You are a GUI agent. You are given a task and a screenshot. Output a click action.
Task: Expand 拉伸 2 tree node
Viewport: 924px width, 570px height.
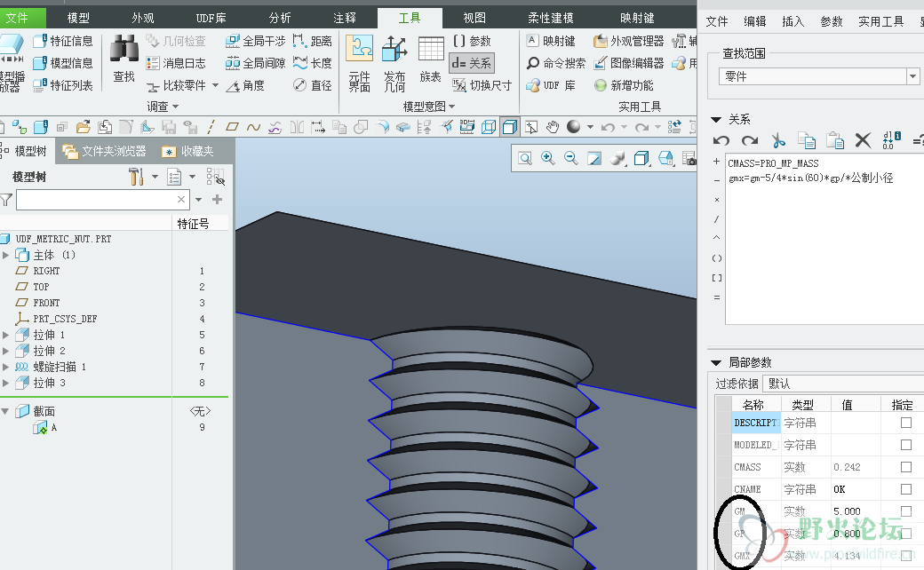click(x=6, y=351)
